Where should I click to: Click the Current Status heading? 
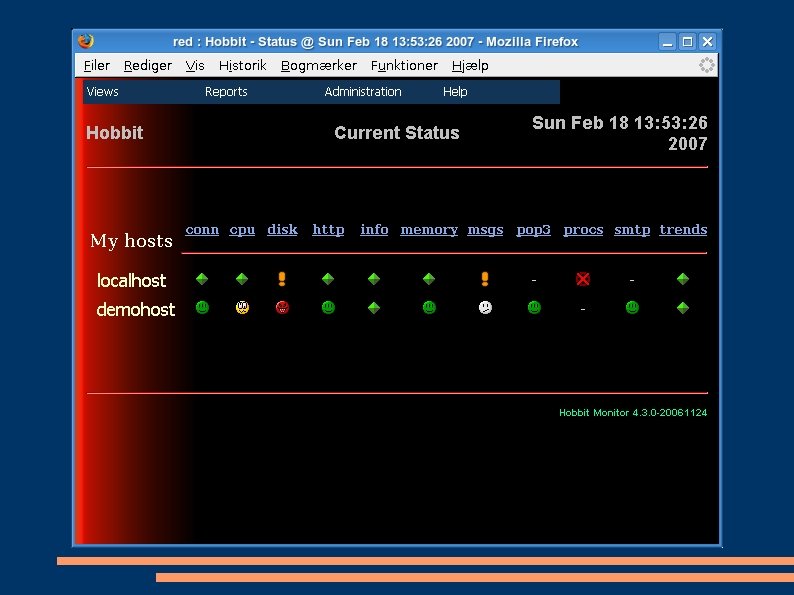pos(397,133)
